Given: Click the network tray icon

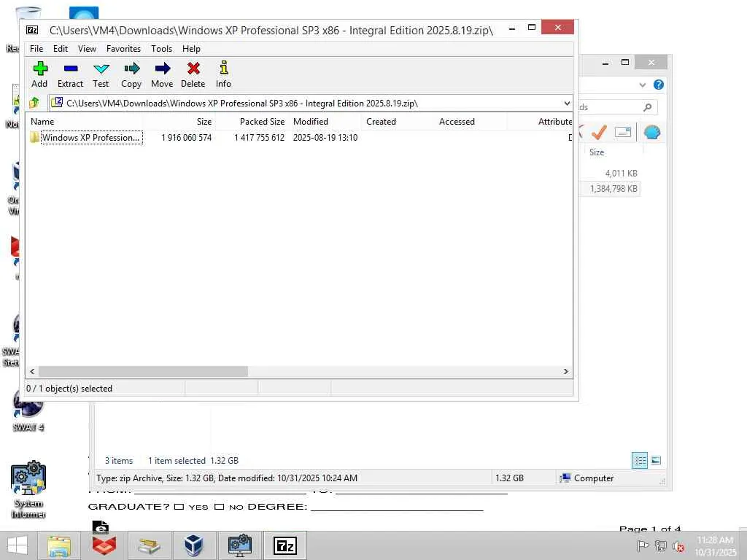Looking at the screenshot, I should (x=660, y=545).
